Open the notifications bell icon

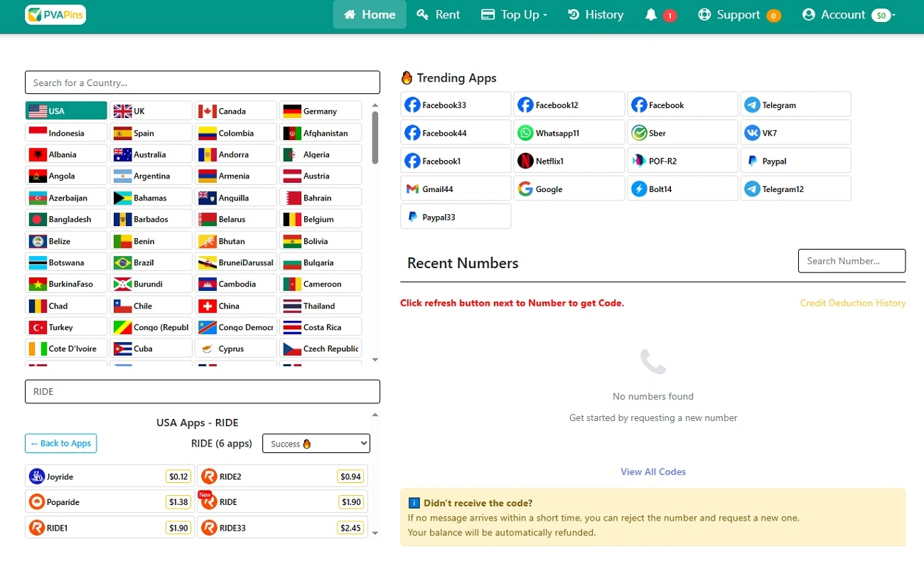pyautogui.click(x=650, y=14)
